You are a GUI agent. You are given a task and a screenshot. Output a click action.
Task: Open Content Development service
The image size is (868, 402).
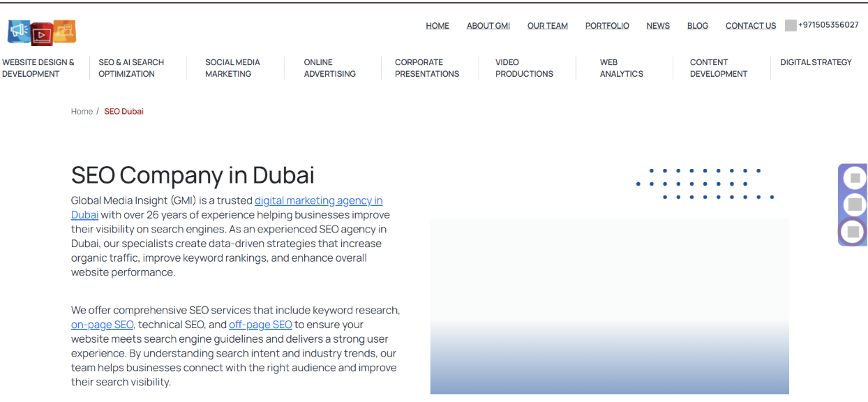click(x=719, y=68)
